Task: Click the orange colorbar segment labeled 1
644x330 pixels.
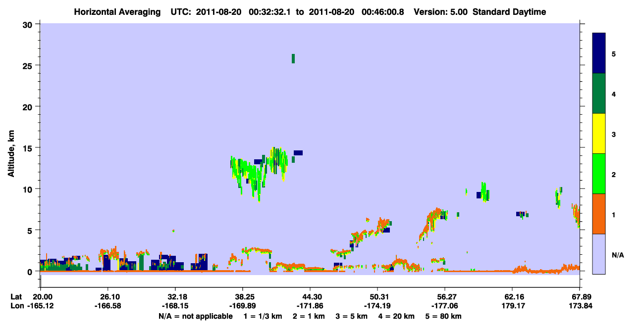Action: (599, 214)
